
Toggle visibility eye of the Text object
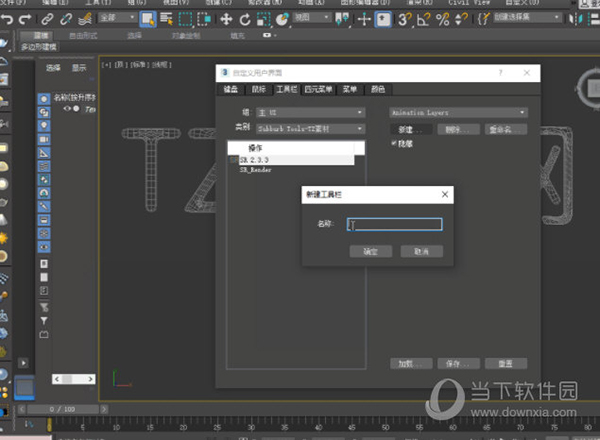pos(67,109)
